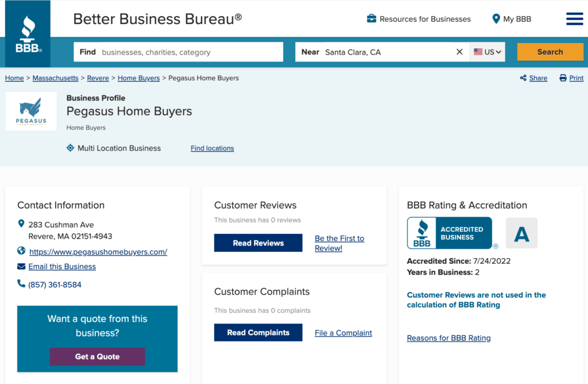Open Home Buyers breadcrumb link
The image size is (588, 384).
[x=139, y=78]
